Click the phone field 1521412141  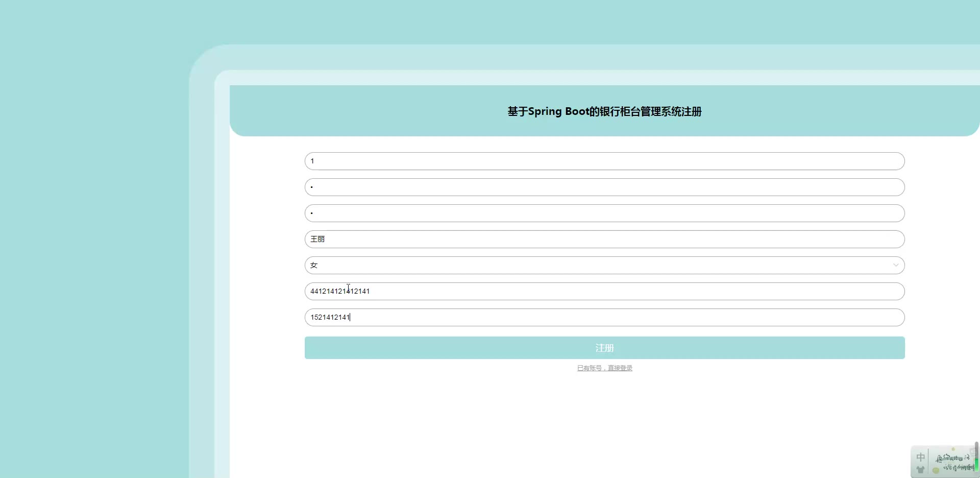pos(604,317)
